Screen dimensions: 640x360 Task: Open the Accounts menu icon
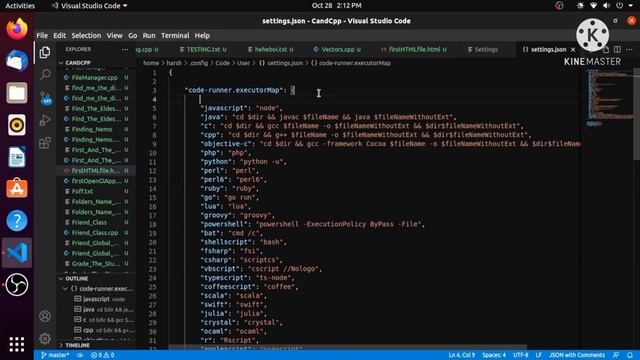(45, 316)
